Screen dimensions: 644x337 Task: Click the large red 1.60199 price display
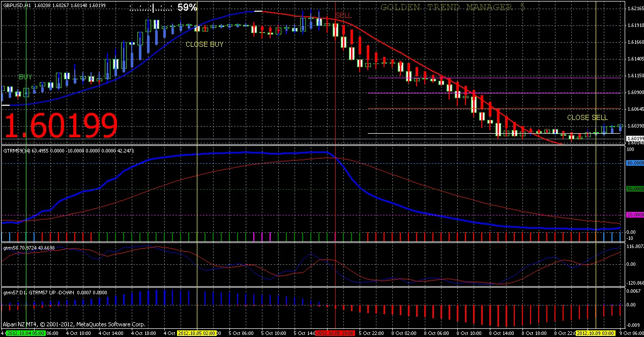pyautogui.click(x=61, y=126)
